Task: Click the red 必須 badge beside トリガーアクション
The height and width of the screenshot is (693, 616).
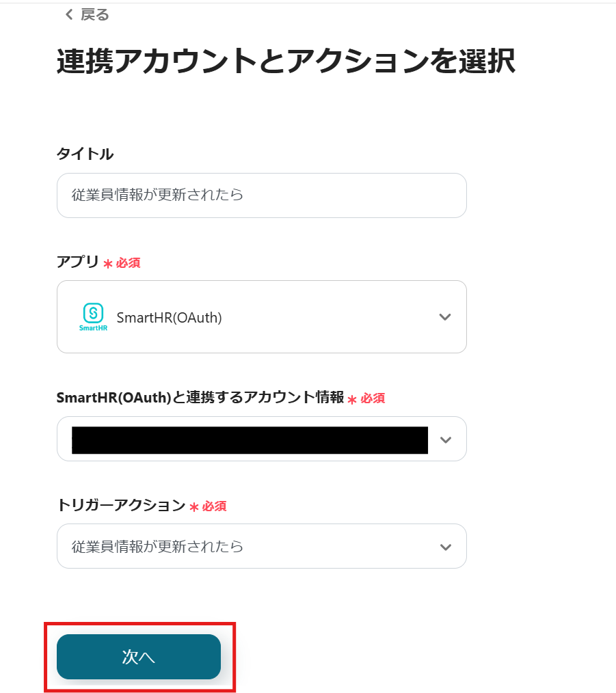Action: coord(215,506)
